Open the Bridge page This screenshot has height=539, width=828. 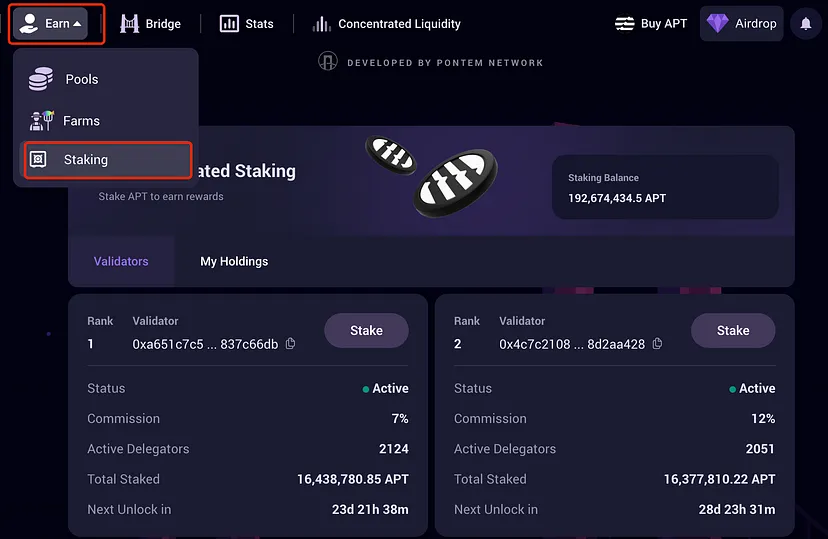150,24
